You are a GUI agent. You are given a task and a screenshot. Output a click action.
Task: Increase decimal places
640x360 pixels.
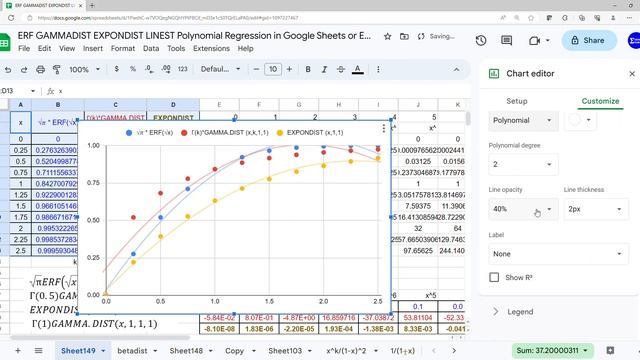[166, 69]
